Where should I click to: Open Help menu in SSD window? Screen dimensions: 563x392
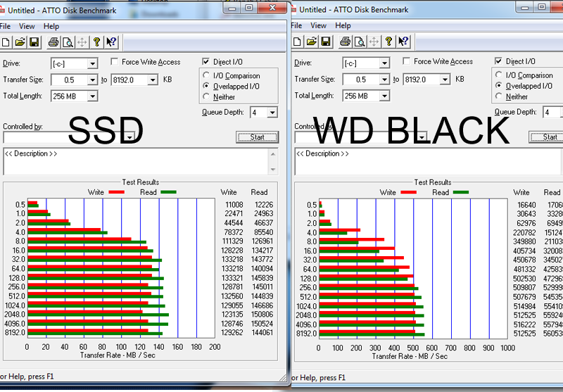pos(51,26)
